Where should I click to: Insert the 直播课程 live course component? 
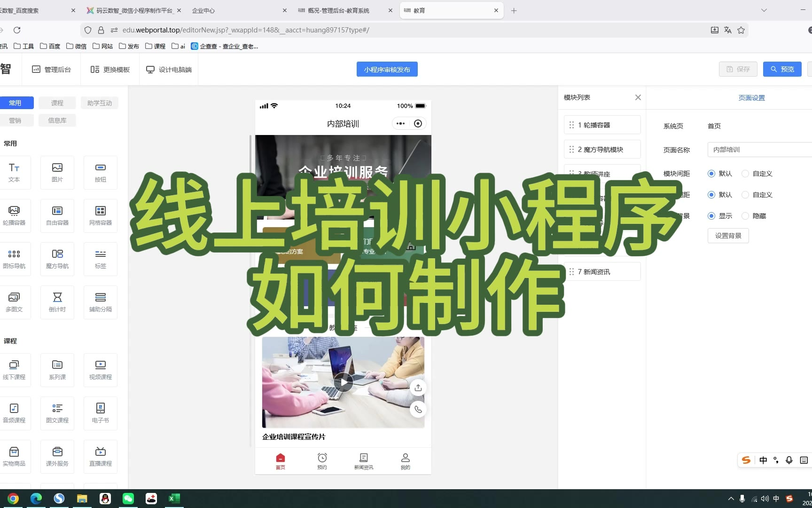pyautogui.click(x=101, y=456)
